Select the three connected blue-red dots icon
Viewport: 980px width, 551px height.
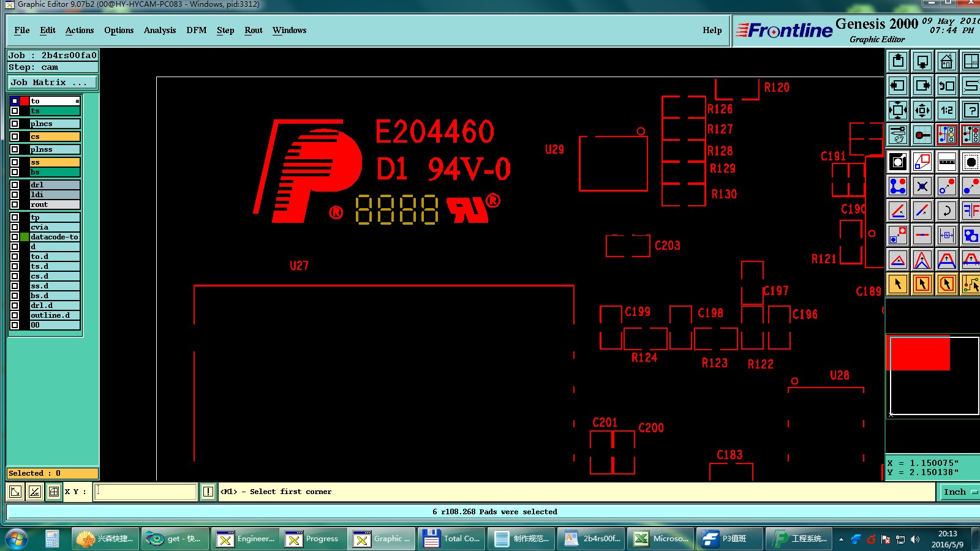pyautogui.click(x=898, y=186)
